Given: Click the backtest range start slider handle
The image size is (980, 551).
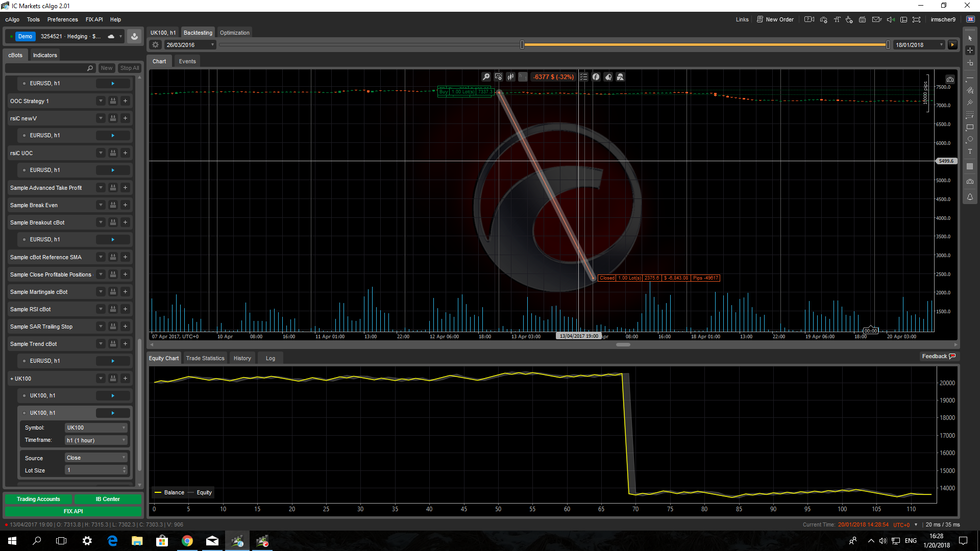Looking at the screenshot, I should click(x=522, y=45).
